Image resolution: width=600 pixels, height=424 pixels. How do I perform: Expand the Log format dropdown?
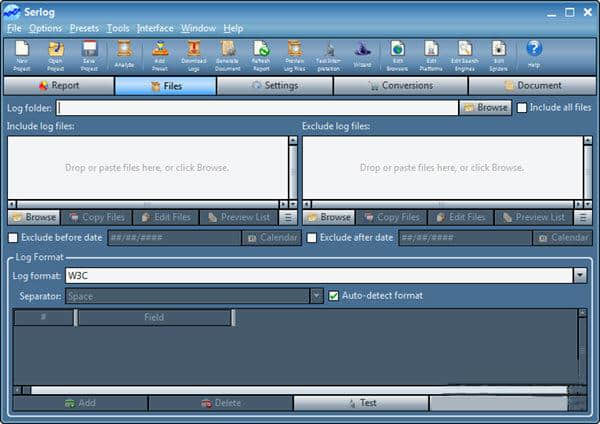579,275
